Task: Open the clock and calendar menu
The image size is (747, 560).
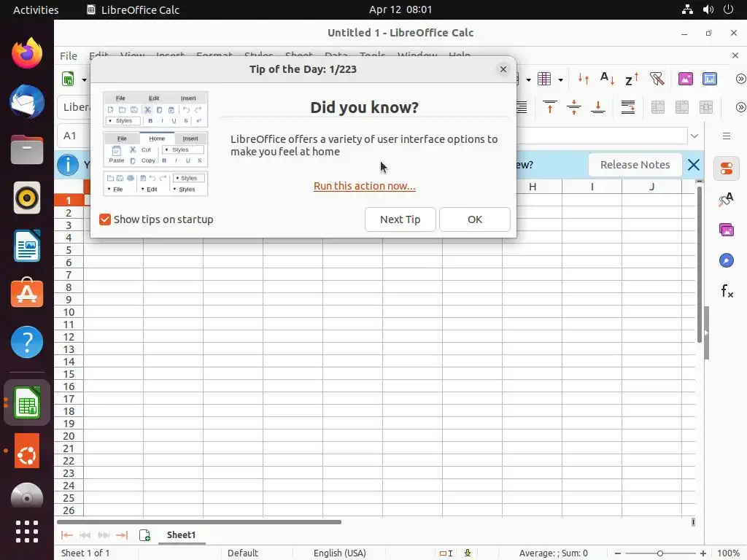Action: click(400, 9)
